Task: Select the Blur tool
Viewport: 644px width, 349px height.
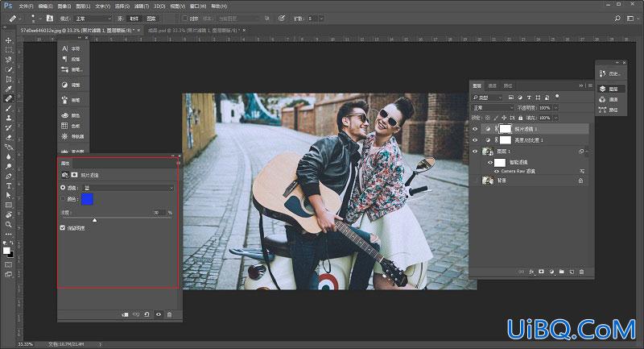Action: [9, 156]
